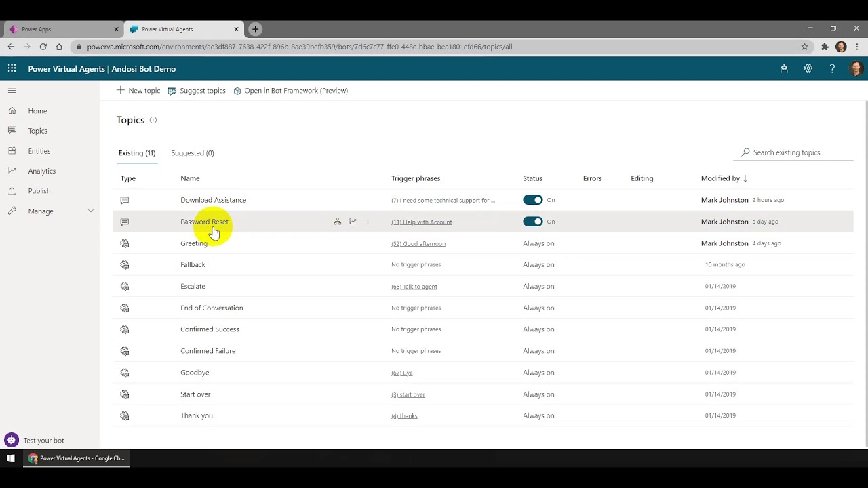Open the Bye trigger phrases link

click(x=402, y=373)
